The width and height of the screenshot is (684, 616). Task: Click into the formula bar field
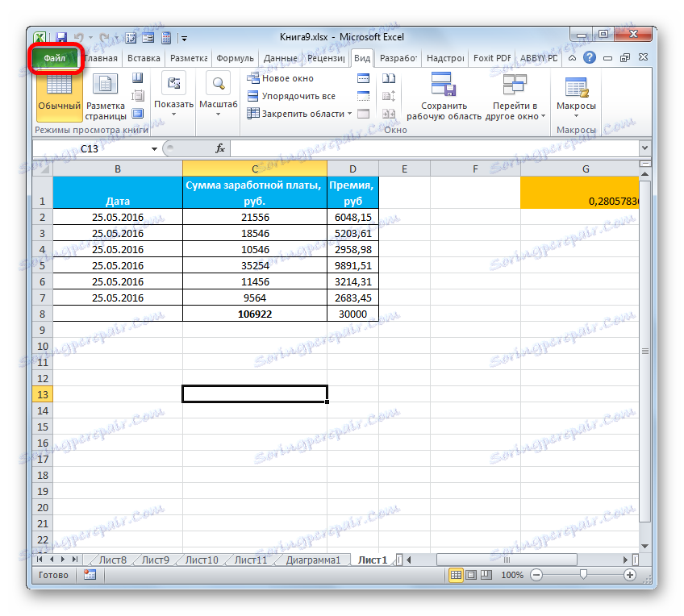tap(435, 148)
